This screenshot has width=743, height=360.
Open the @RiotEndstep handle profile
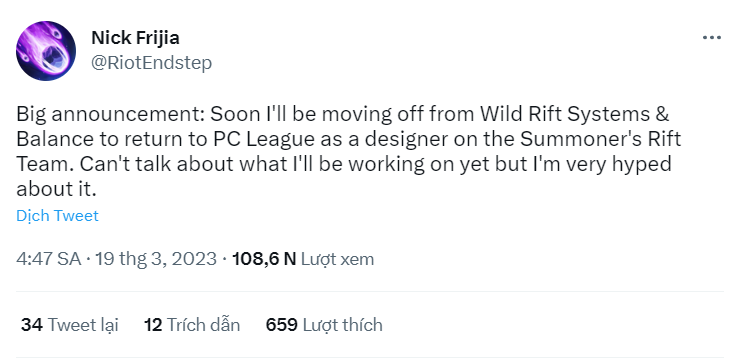point(151,63)
